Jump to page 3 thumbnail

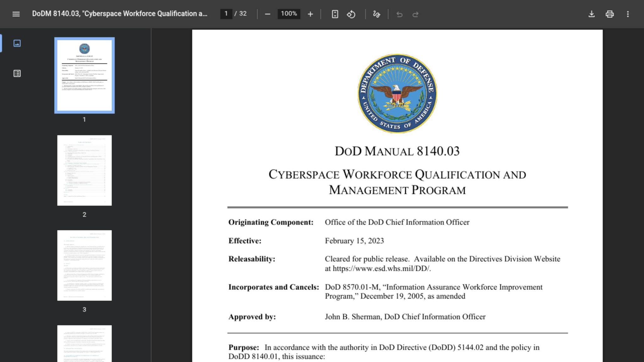[x=84, y=266]
